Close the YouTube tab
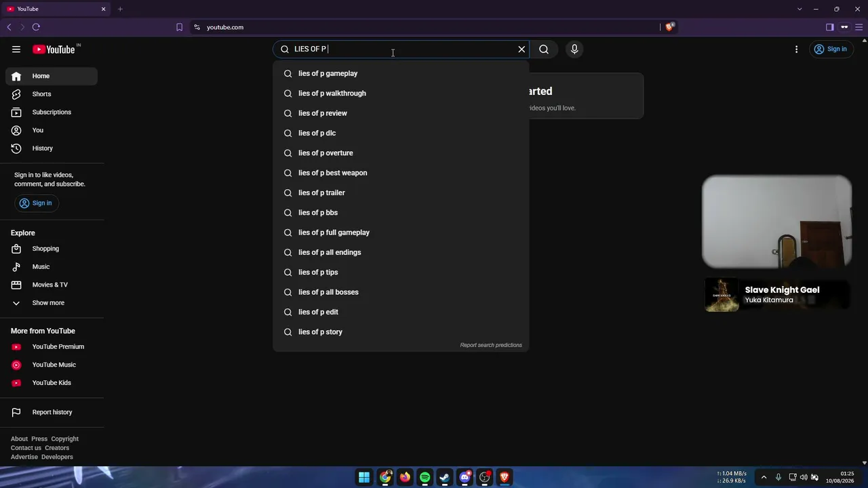The image size is (868, 488). click(103, 9)
